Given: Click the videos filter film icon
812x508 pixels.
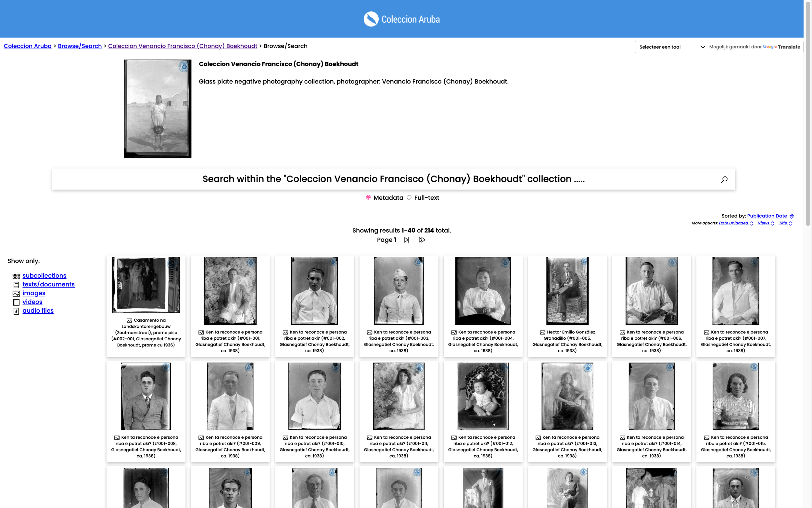Looking at the screenshot, I should 16,302.
